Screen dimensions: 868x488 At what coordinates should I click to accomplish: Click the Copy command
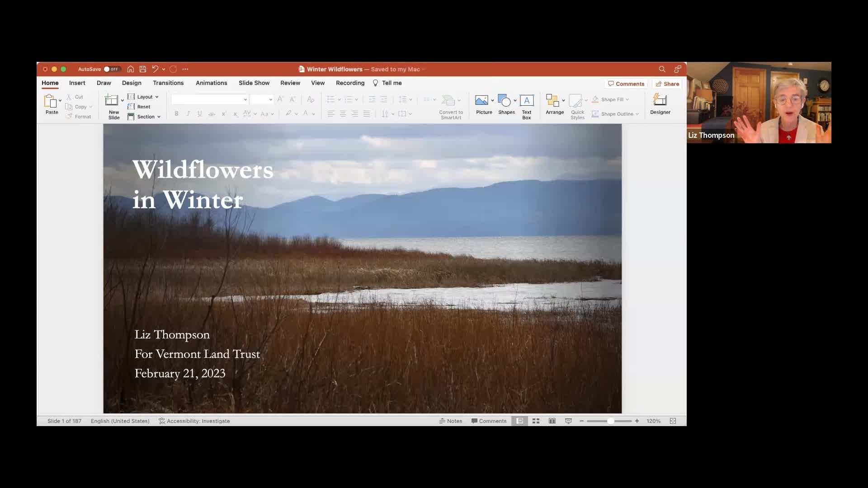76,107
